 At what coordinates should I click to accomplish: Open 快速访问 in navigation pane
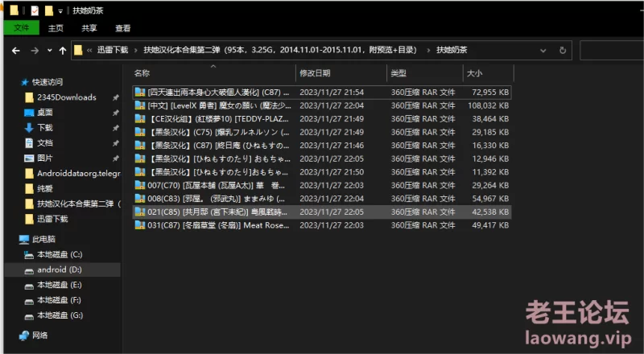(x=47, y=82)
